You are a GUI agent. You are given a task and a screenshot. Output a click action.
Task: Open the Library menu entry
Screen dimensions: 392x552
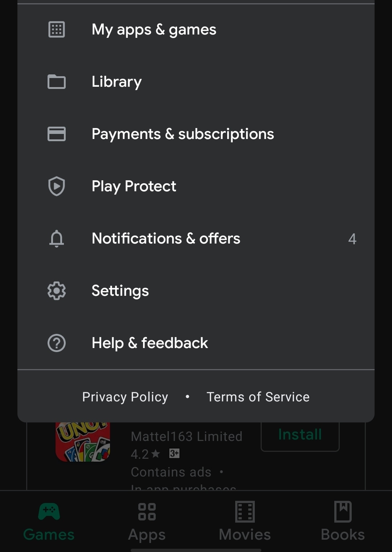[x=117, y=82]
